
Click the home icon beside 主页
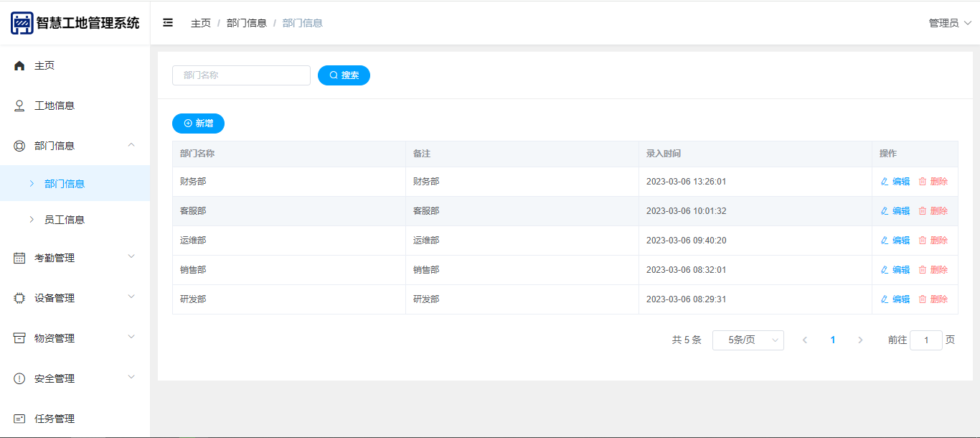pyautogui.click(x=19, y=65)
